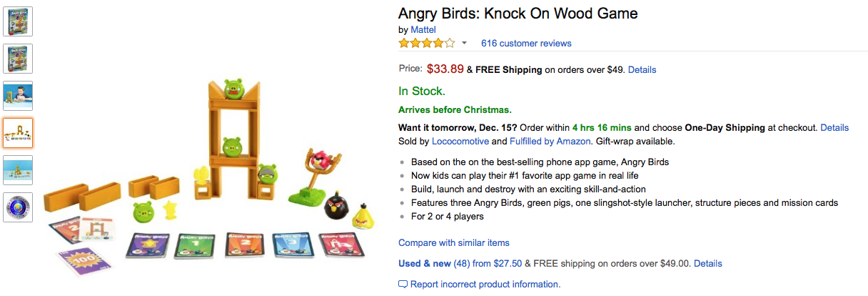This screenshot has width=868, height=296.
Task: Open the thumbnail showing a boy playing
Action: coord(18,96)
